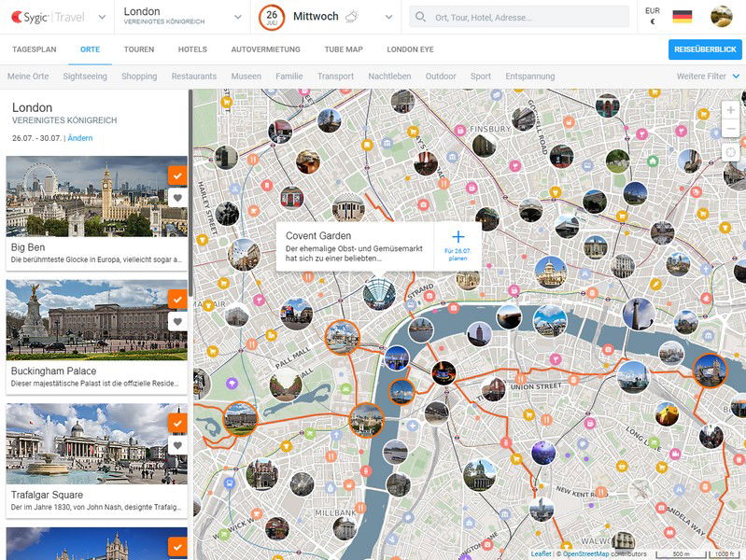
Task: Click the Trafalgar Square title text
Action: coord(47,495)
